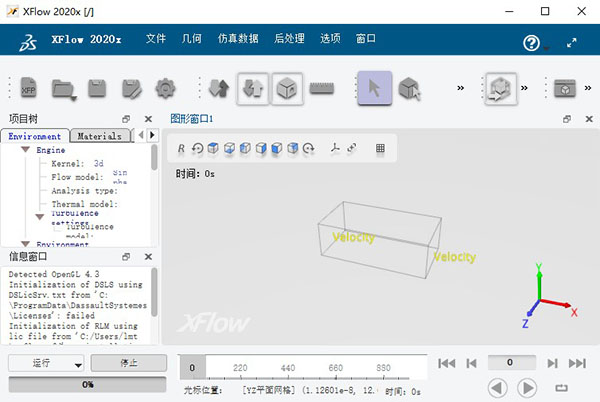Create new XFP project file
This screenshot has width=600, height=402.
(29, 88)
